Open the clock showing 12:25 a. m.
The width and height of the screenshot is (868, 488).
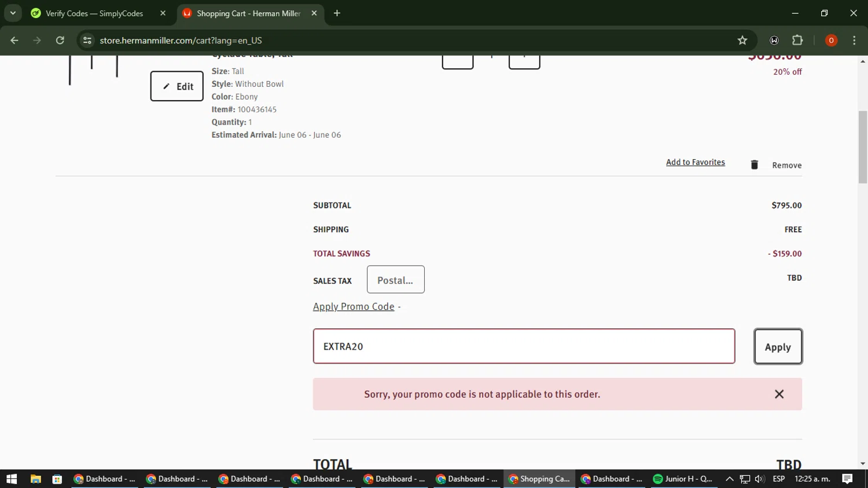point(812,479)
